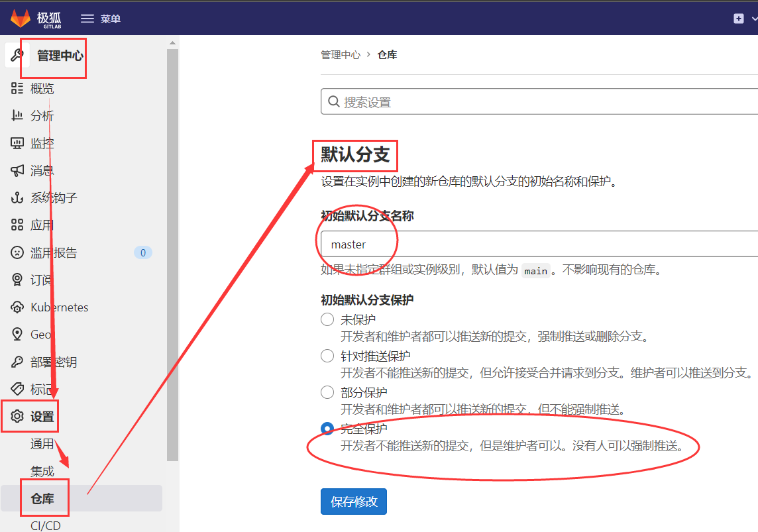Expand the create-new dropdown chevron
Screen dimensions: 758x532
tap(754, 19)
